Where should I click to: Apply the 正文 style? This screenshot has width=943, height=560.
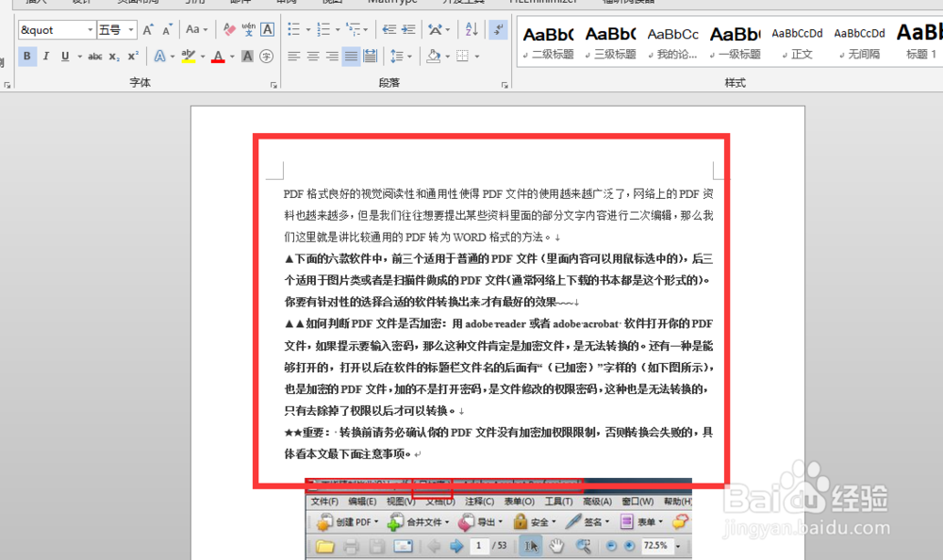tap(798, 42)
